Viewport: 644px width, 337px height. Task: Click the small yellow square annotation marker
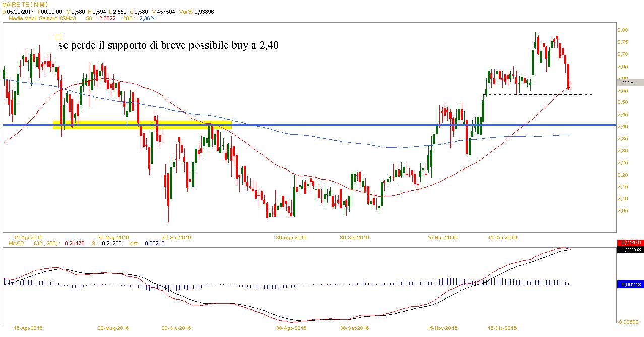click(58, 37)
